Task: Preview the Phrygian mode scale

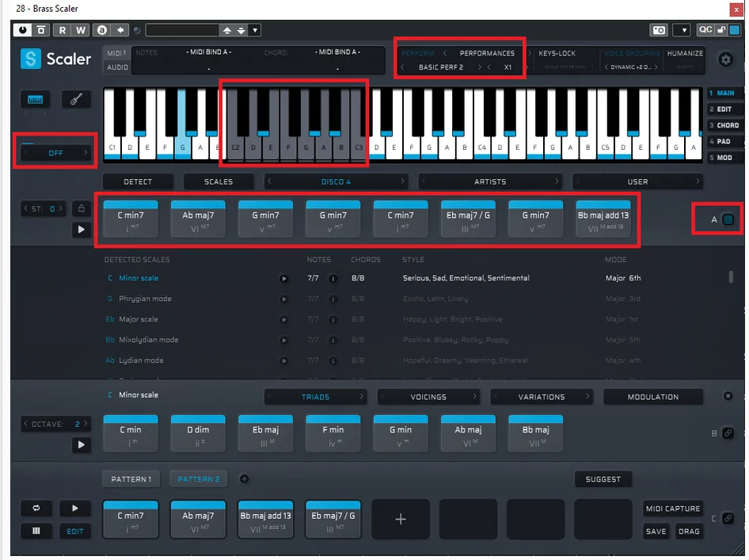Action: [283, 299]
